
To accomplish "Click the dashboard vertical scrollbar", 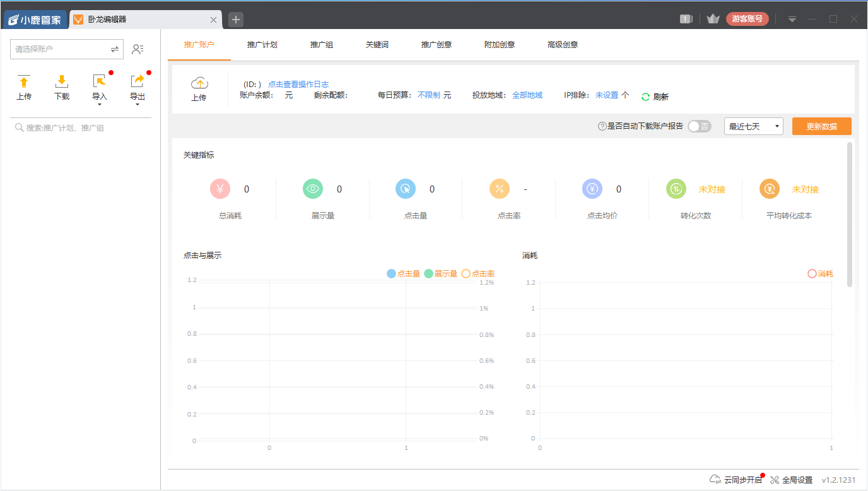I will [850, 215].
